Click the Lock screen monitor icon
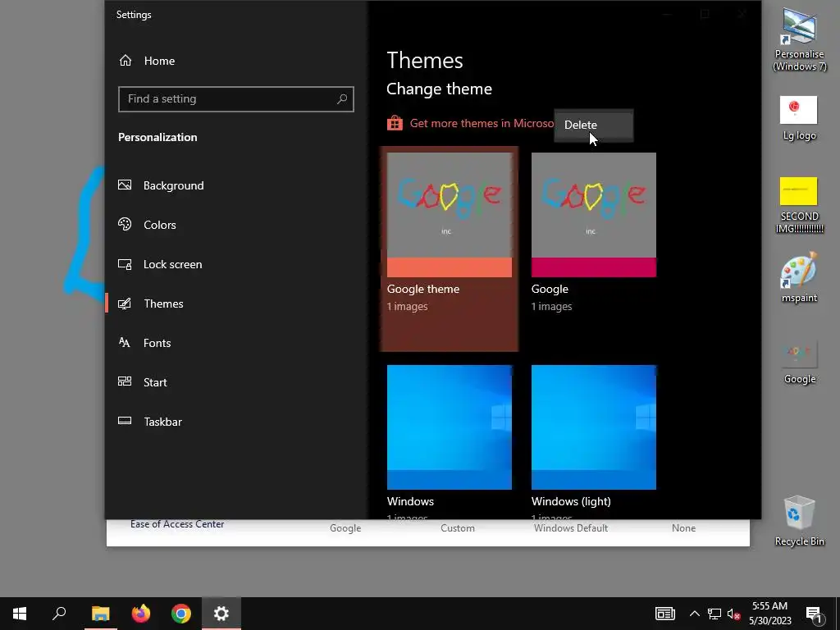Screen dimensions: 840x630 click(x=125, y=264)
